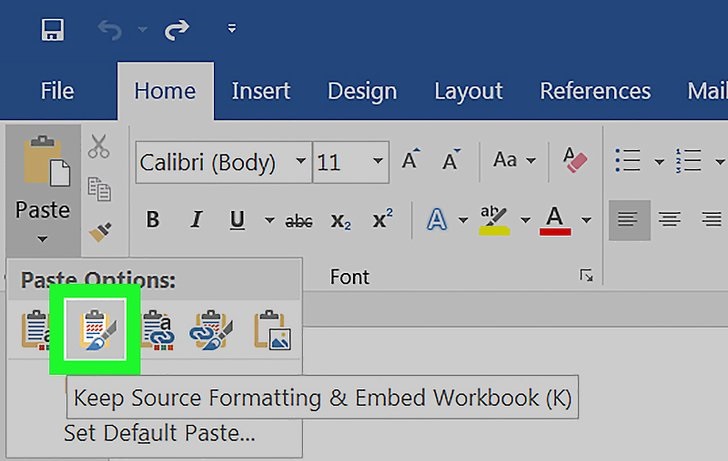Image resolution: width=728 pixels, height=461 pixels.
Task: Open the Bullets library dropdown arrow
Action: click(658, 162)
